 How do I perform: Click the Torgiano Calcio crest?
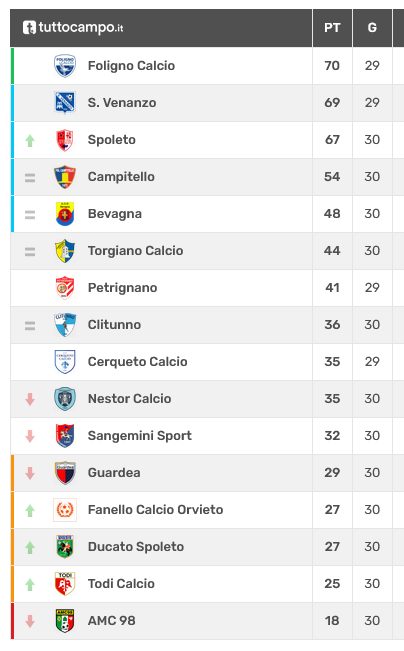(x=65, y=250)
